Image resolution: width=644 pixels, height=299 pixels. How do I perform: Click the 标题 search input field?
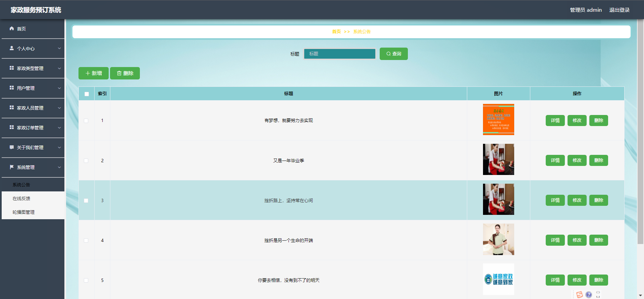339,54
